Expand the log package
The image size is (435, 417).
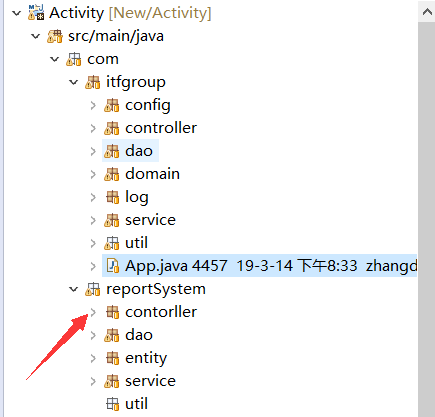coord(93,197)
